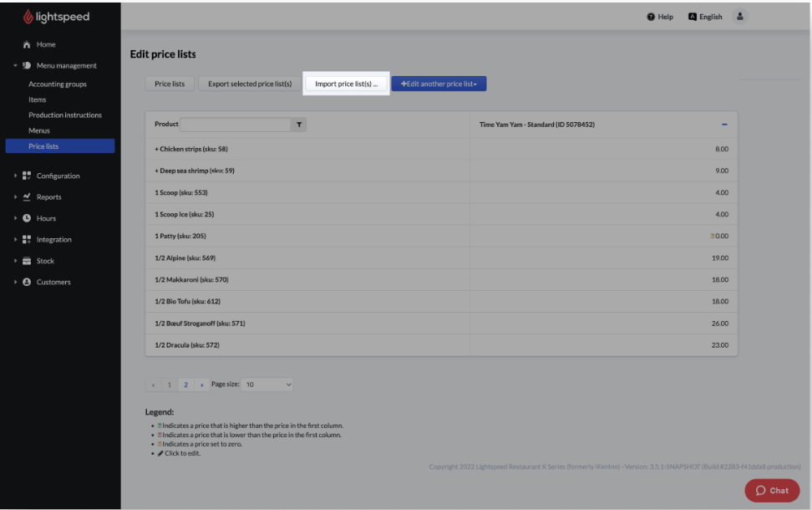The image size is (812, 510).
Task: Open the English language selector
Action: coord(705,17)
